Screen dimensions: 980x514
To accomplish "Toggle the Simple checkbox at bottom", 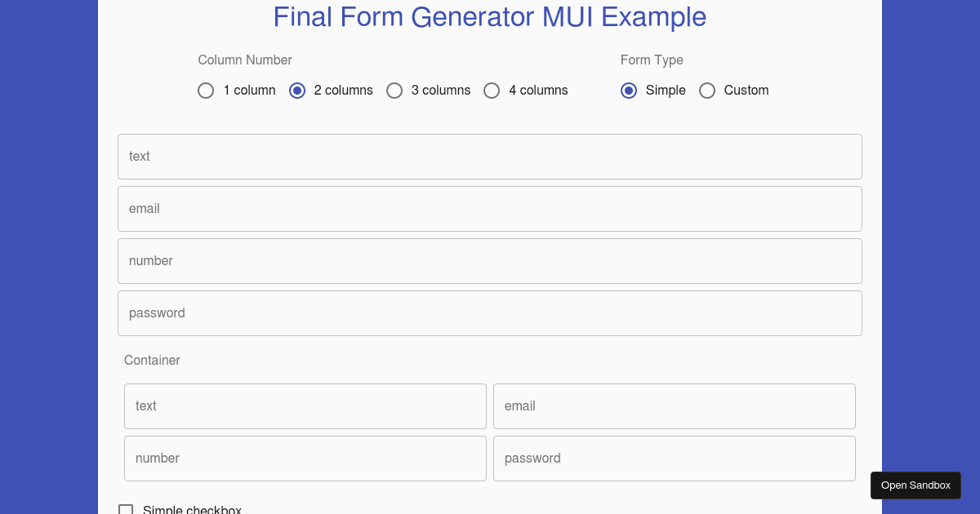I will point(126,509).
